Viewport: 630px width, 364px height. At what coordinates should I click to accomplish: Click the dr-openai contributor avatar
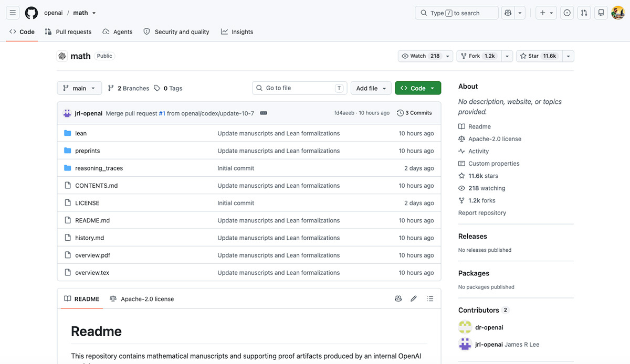pyautogui.click(x=465, y=327)
